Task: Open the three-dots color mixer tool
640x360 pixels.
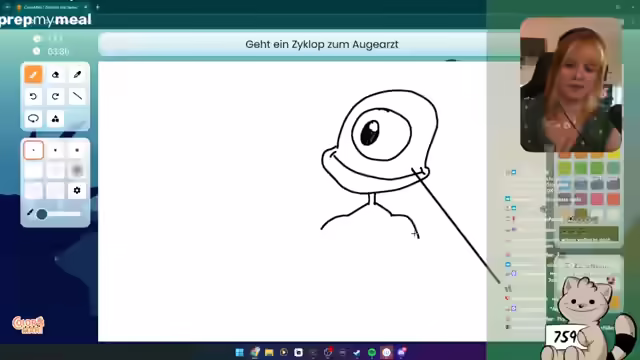Action: point(56,118)
